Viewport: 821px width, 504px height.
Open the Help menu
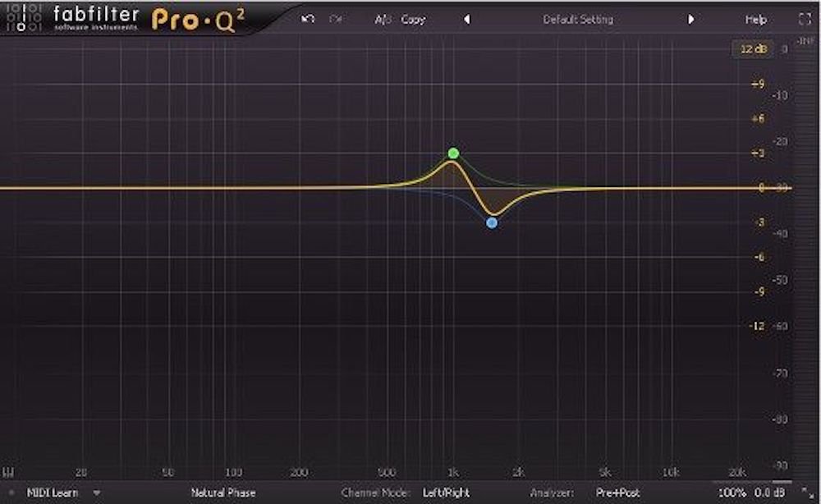(756, 19)
